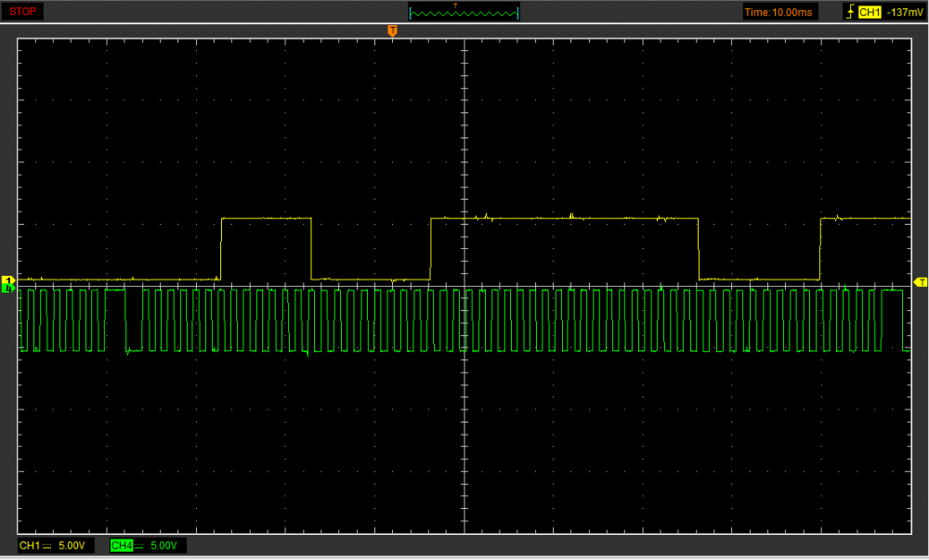Select the yellow CH1 trigger source label

pos(869,12)
